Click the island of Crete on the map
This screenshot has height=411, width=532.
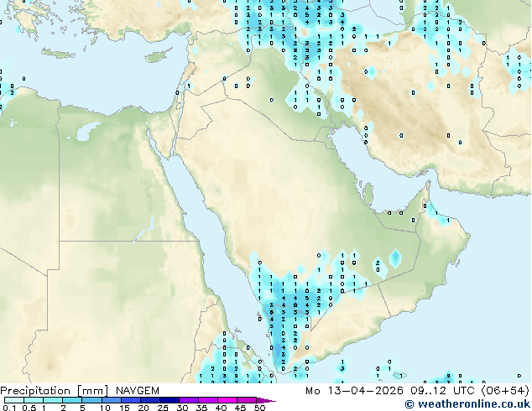point(58,53)
